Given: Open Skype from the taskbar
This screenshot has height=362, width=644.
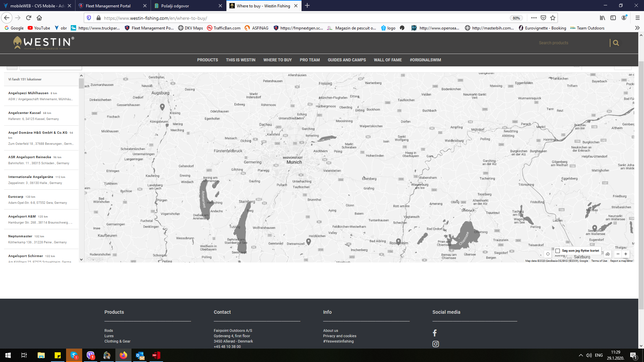Looking at the screenshot, I should pyautogui.click(x=74, y=355).
